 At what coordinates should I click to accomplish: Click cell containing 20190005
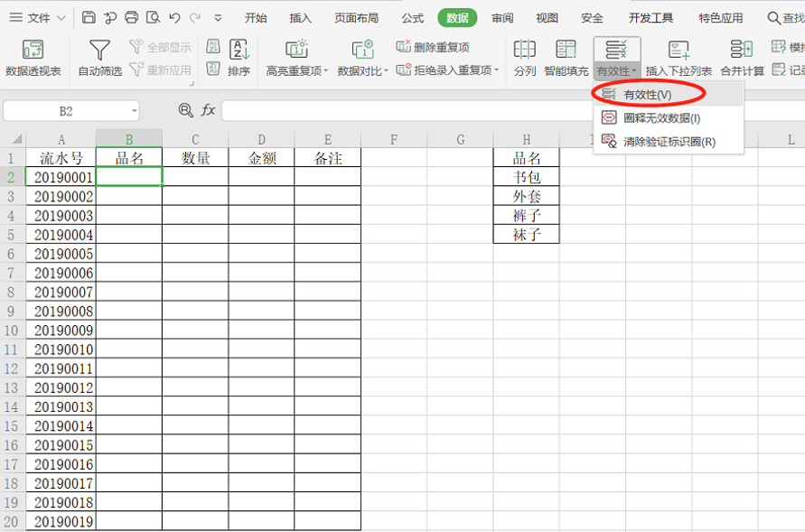tap(61, 254)
